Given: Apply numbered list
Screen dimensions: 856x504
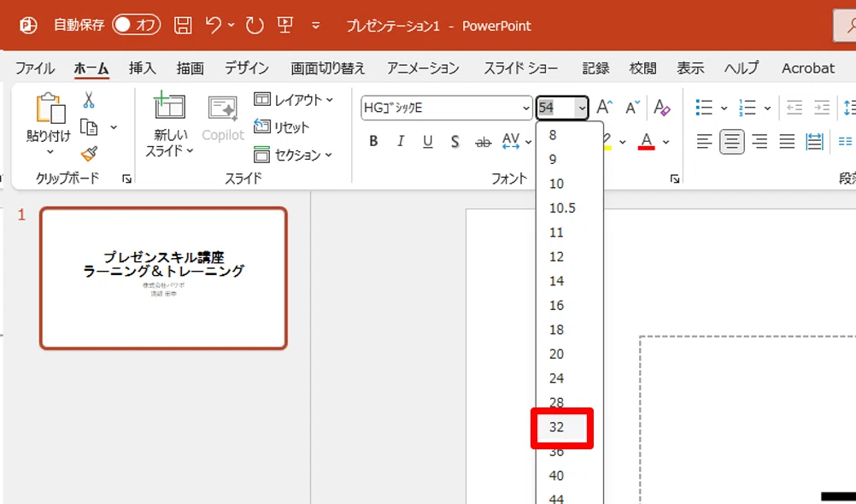Looking at the screenshot, I should point(747,107).
